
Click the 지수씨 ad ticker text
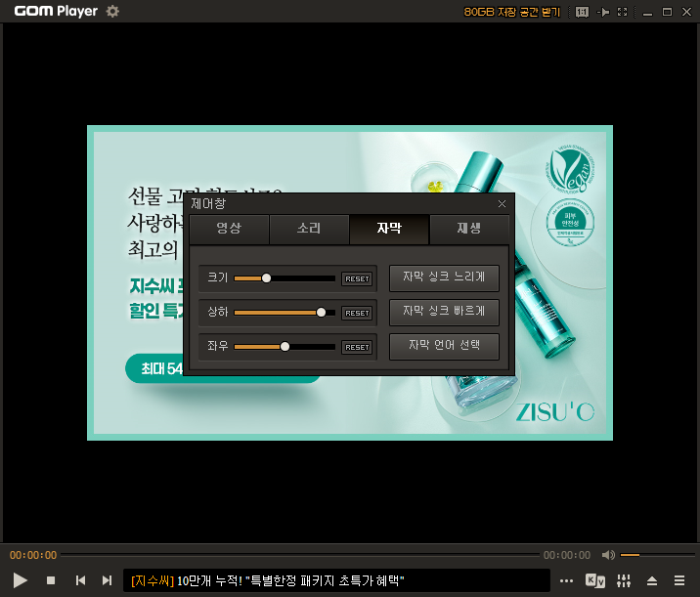point(268,580)
